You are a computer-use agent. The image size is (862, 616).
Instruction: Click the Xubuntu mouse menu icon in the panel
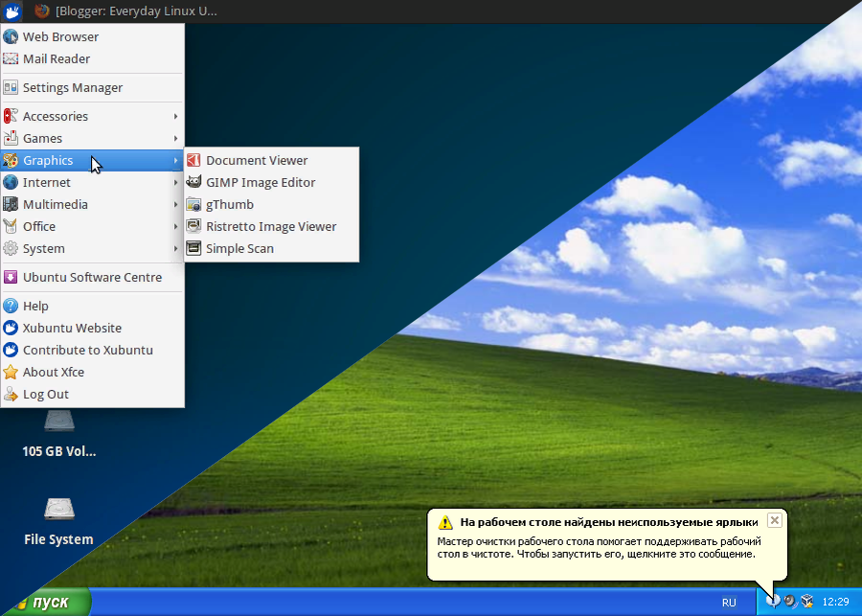point(12,11)
